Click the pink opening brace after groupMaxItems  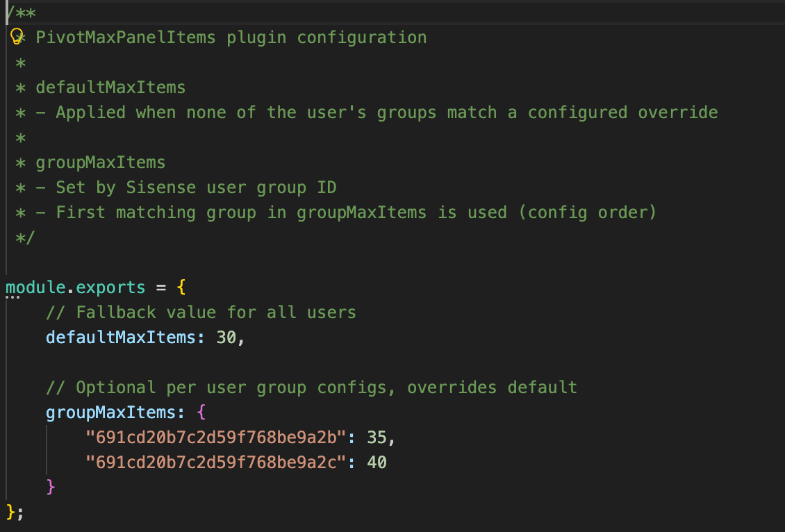[201, 413]
